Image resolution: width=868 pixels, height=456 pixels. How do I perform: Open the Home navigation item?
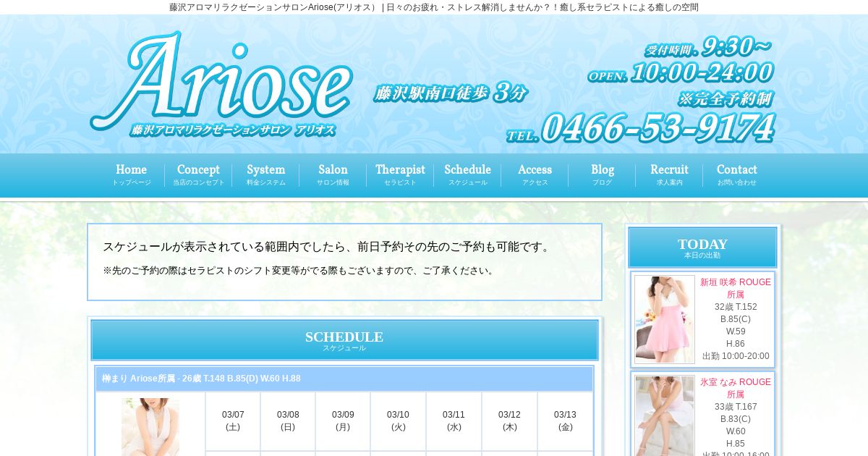pos(131,175)
